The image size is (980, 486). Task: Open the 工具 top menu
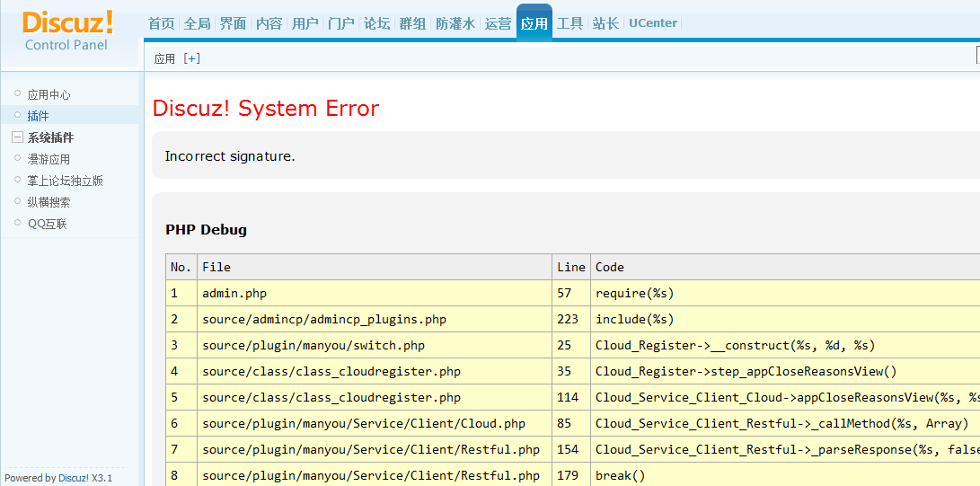tap(570, 23)
